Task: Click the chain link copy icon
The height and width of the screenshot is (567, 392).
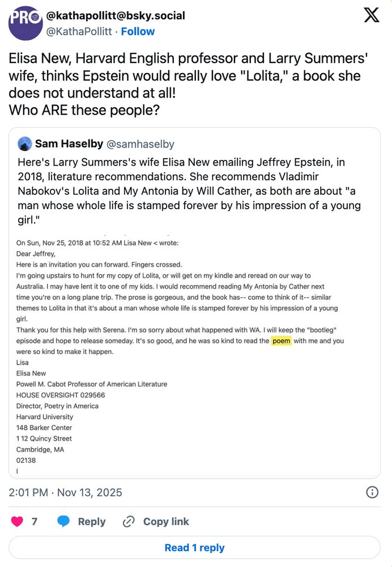Action: pos(129,521)
